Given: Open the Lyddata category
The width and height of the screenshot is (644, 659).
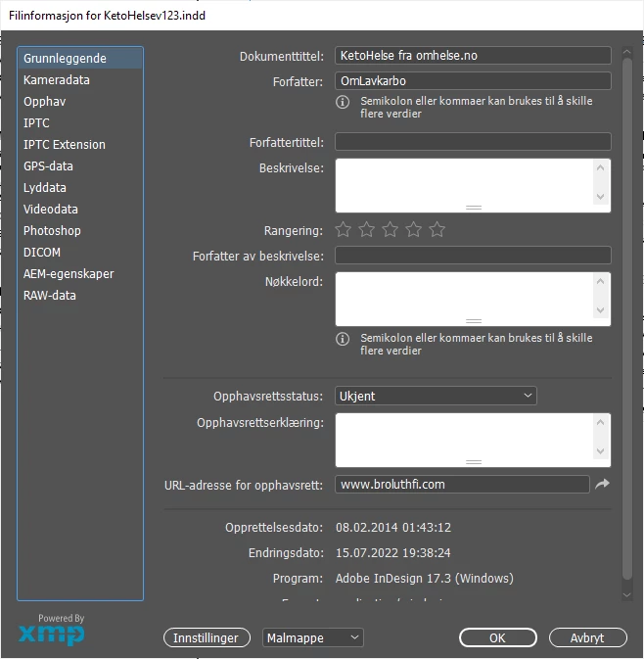Looking at the screenshot, I should click(80, 187).
